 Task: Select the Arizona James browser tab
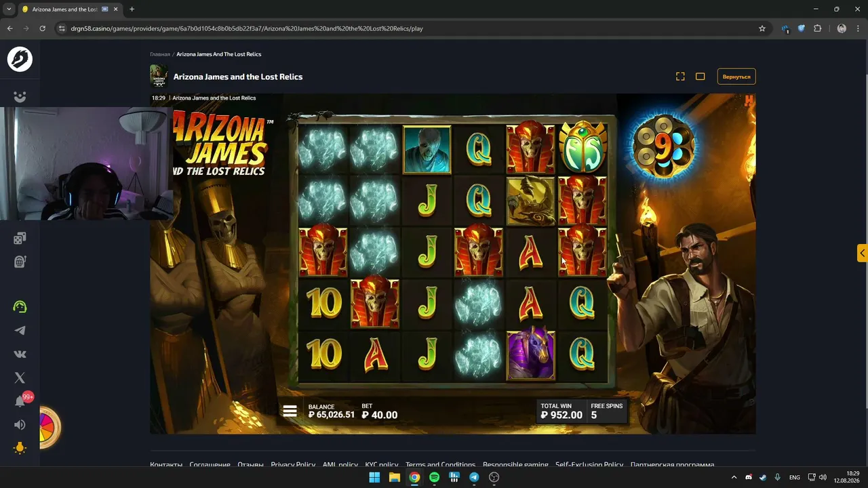click(70, 9)
